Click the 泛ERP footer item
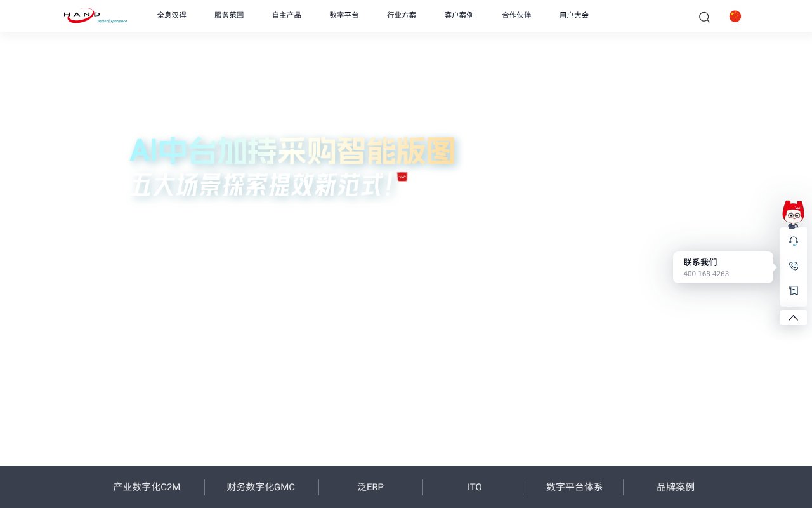 370,487
